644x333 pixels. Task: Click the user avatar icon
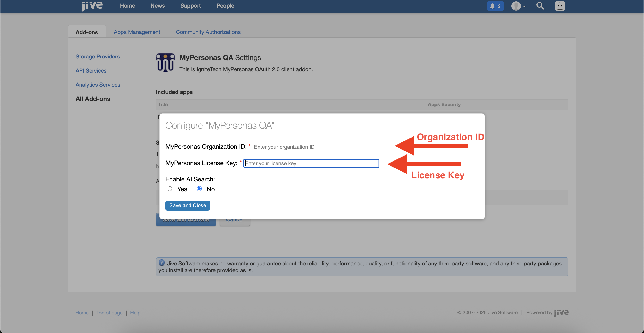[516, 6]
